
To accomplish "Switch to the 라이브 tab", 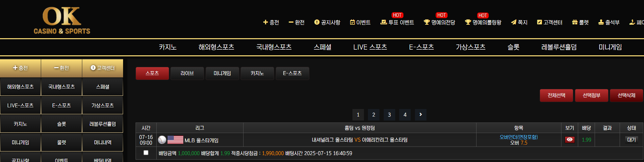I will 187,73.
